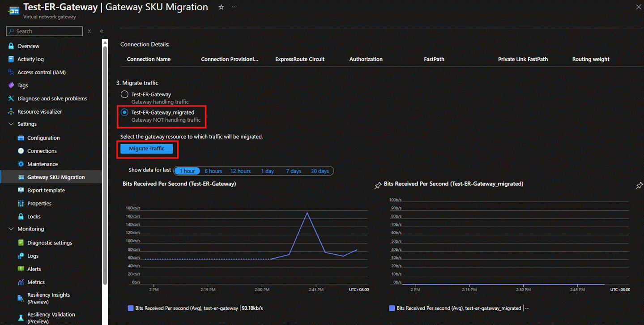The image size is (644, 325).
Task: Open Resource visualizer page
Action: [39, 111]
